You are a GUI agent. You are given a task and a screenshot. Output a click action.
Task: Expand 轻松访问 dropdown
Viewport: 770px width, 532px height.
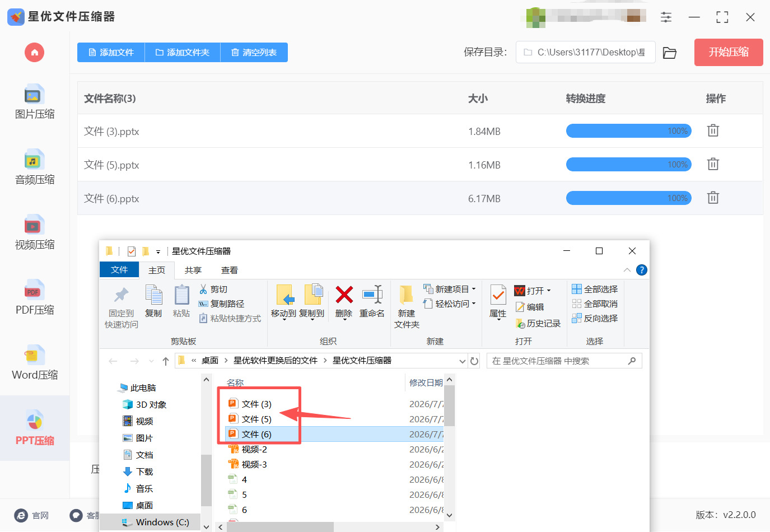[474, 304]
